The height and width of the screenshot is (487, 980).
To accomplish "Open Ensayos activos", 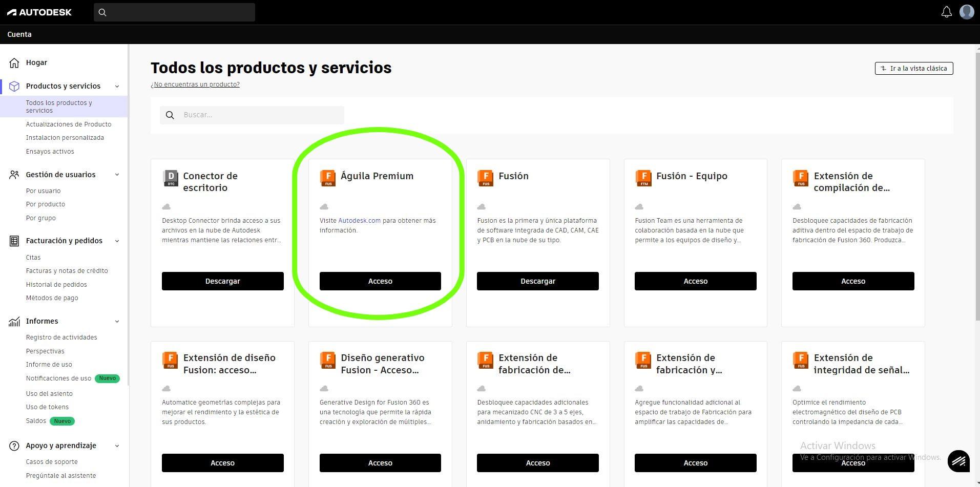I will pos(50,152).
